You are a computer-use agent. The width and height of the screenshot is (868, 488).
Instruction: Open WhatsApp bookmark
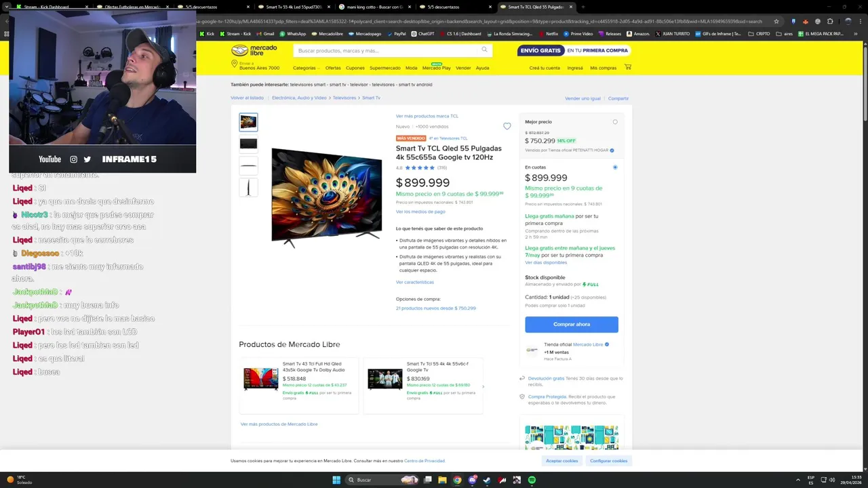292,33
